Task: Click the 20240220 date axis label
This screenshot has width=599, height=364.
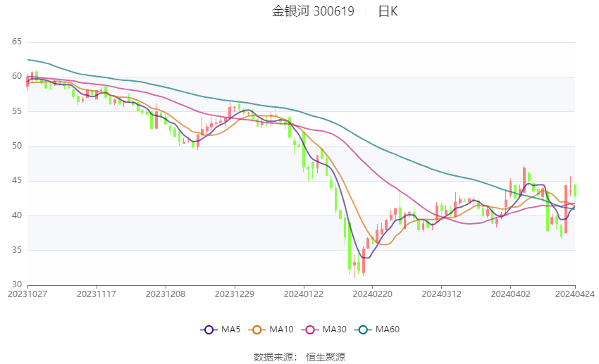Action: (x=373, y=294)
